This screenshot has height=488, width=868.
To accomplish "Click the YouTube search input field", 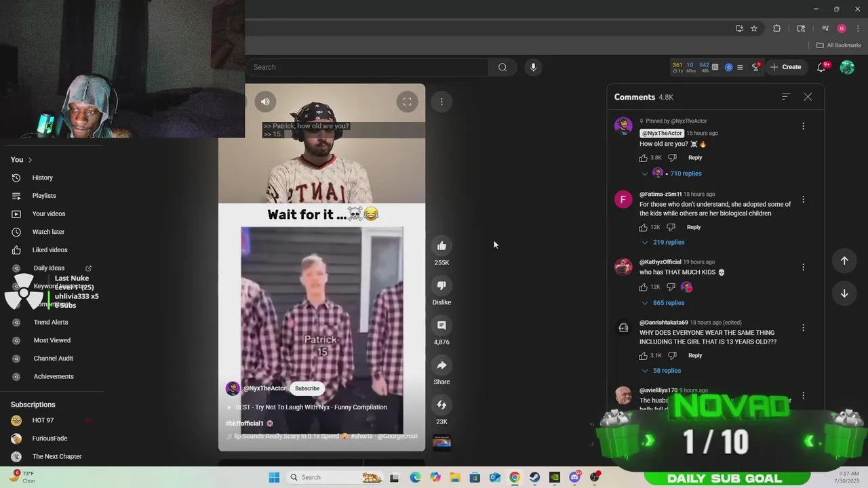I will [x=366, y=67].
